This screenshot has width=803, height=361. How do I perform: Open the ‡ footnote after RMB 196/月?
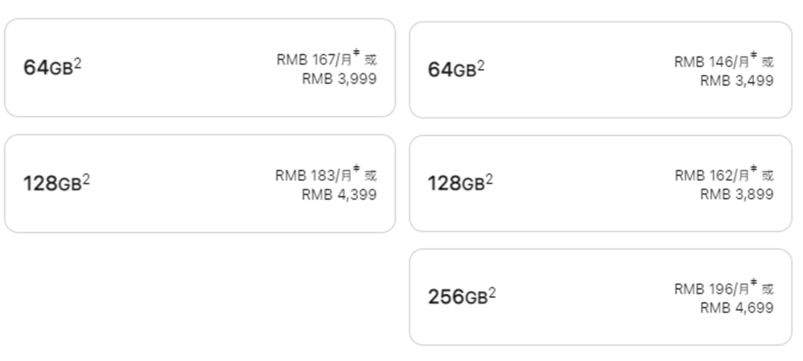tap(754, 283)
